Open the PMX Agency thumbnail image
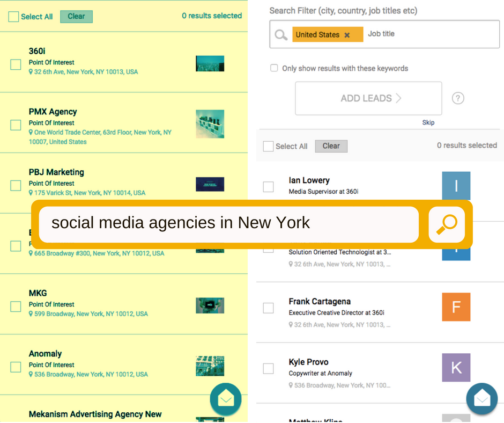The image size is (504, 423). click(210, 124)
